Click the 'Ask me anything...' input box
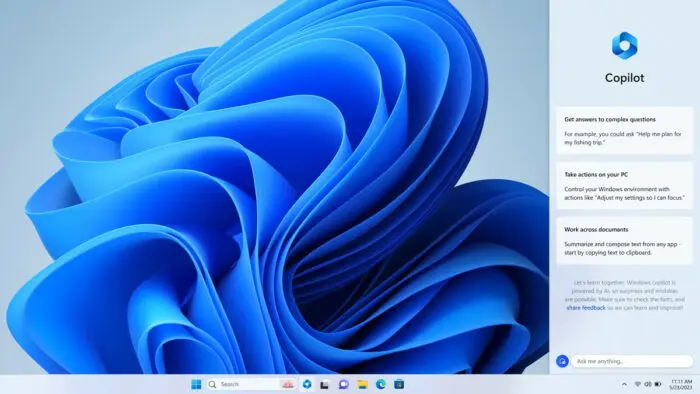The image size is (700, 394). click(632, 361)
